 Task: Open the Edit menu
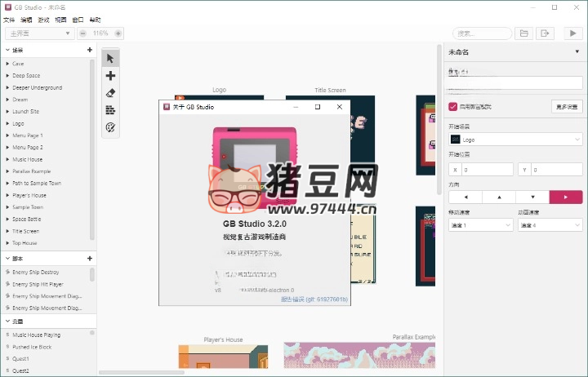pyautogui.click(x=26, y=20)
